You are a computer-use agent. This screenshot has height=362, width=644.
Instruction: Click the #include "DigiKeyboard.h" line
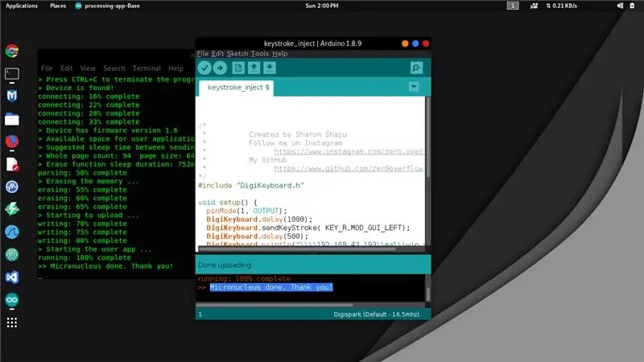pyautogui.click(x=251, y=186)
